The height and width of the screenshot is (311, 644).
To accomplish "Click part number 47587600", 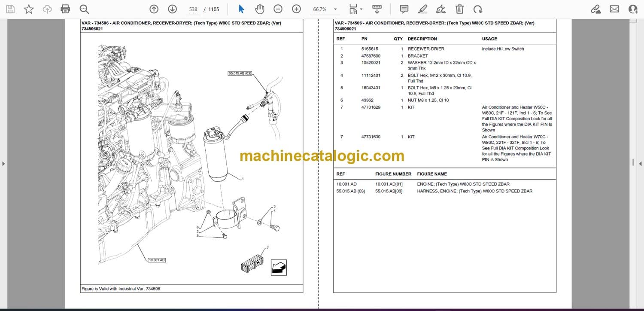I will coord(371,56).
